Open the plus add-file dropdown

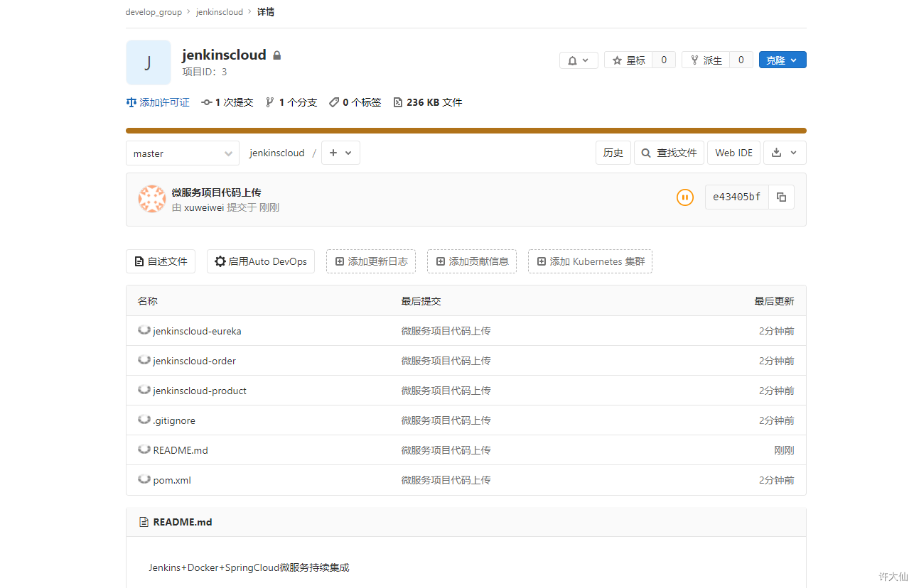tap(340, 153)
